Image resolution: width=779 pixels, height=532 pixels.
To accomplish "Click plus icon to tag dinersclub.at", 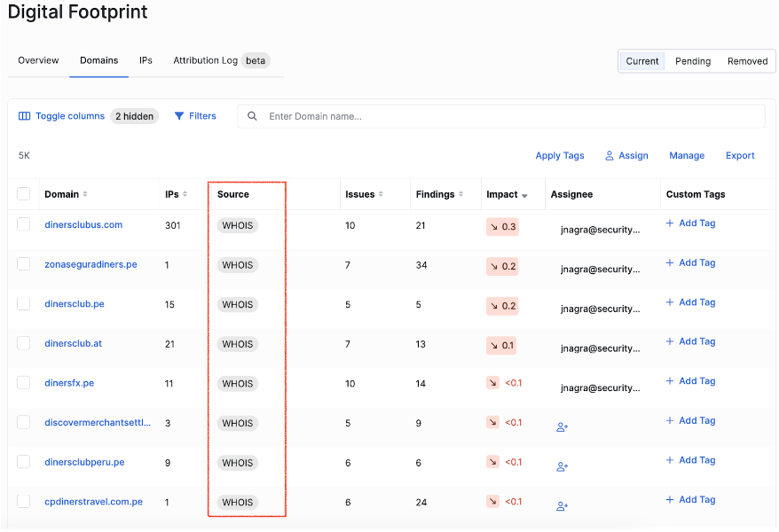I will [x=670, y=341].
